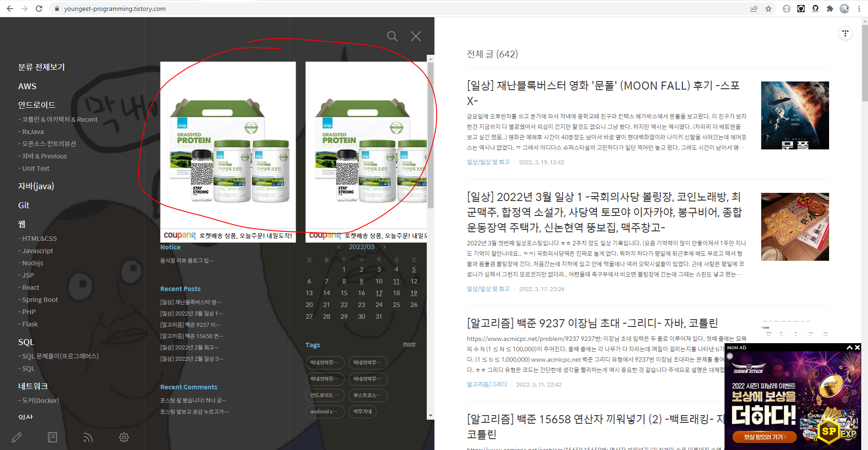Open the 안드로이드 category
Screen dimensions: 868x450
pos(37,105)
